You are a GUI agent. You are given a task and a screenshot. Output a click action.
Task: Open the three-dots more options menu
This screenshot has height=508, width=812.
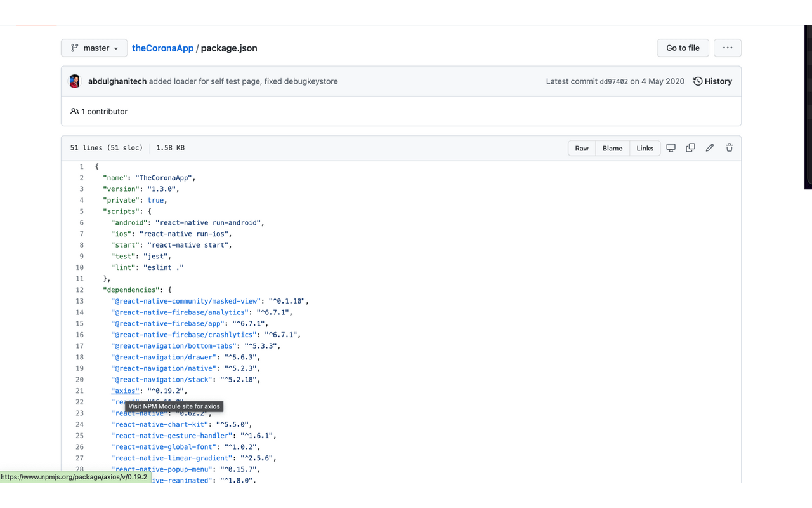pyautogui.click(x=728, y=48)
